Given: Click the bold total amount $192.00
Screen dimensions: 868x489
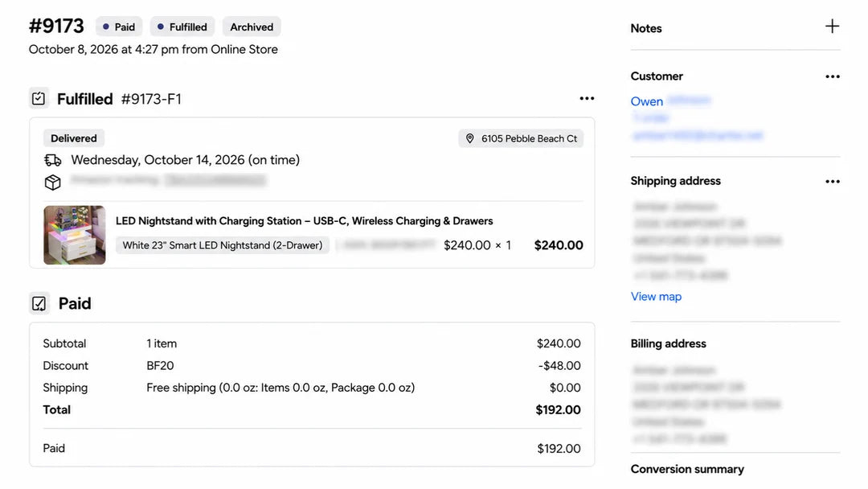Looking at the screenshot, I should click(x=558, y=410).
